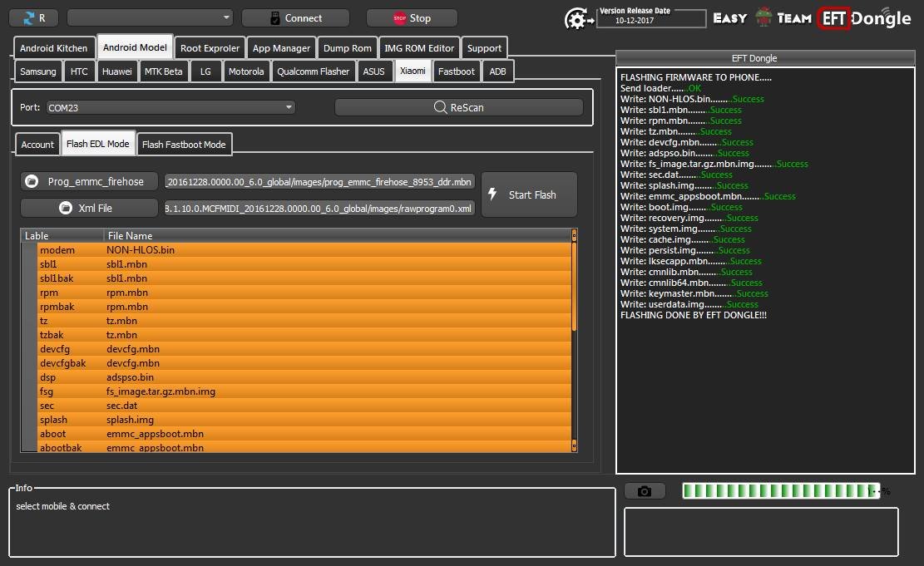Expand the COM23 port dropdown

(x=170, y=107)
